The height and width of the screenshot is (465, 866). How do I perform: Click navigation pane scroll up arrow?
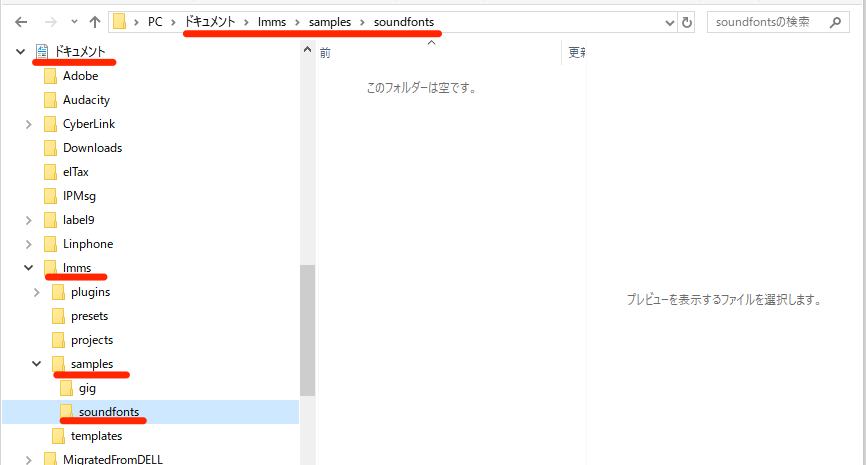tap(308, 50)
